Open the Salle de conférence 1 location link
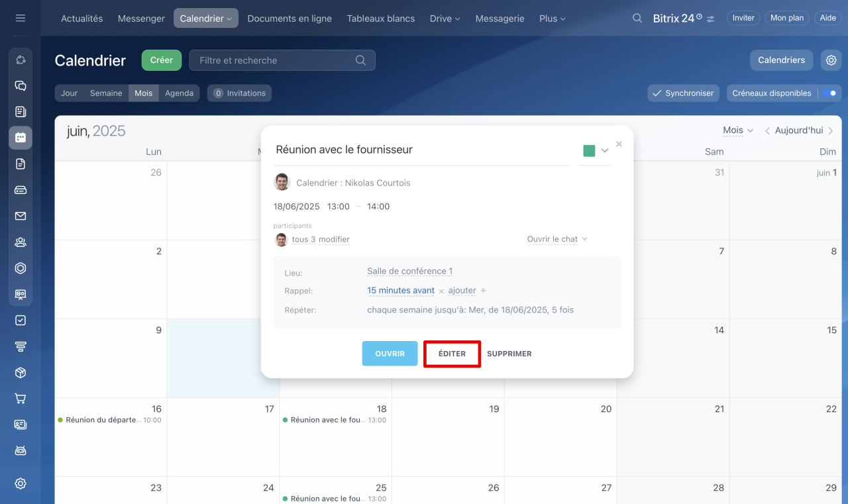This screenshot has height=504, width=848. (409, 272)
